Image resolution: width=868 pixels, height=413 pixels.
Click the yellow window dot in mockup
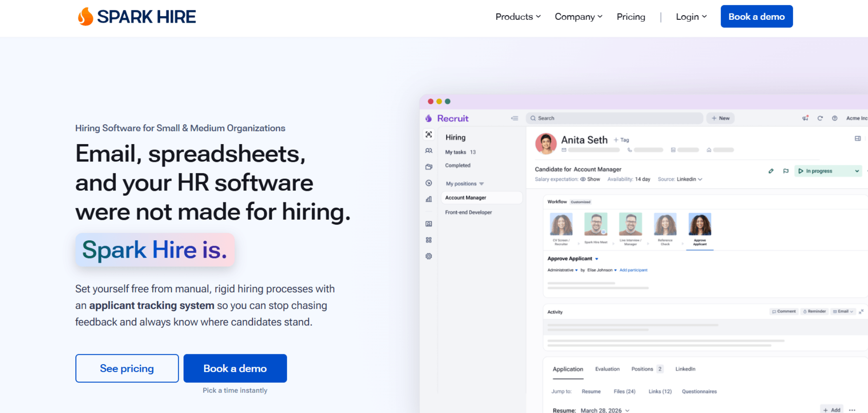439,101
